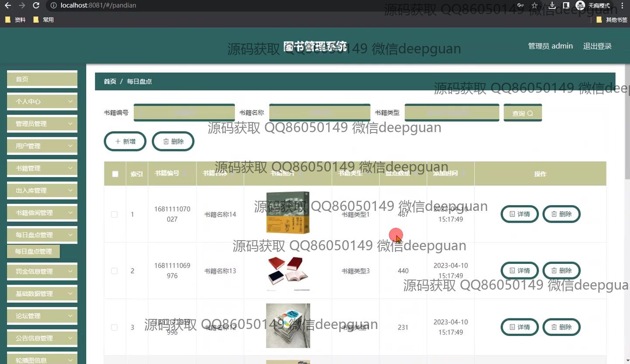The height and width of the screenshot is (364, 630).
Task: Click the browser reload icon
Action: click(x=36, y=6)
